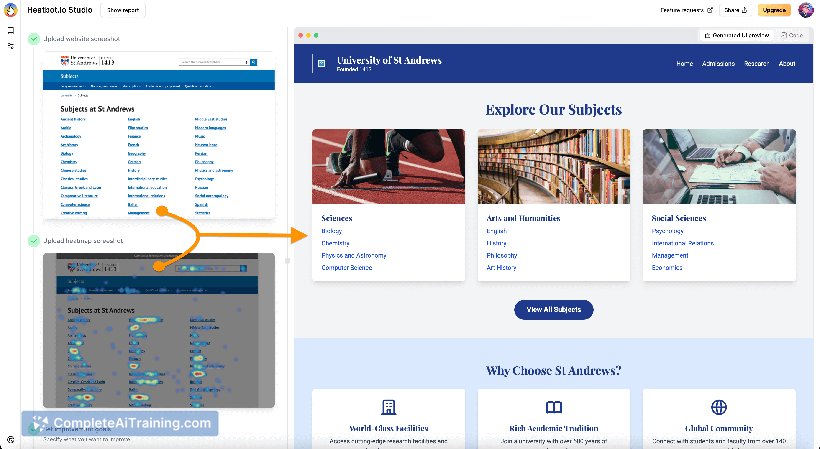Click the Show report button

click(123, 10)
